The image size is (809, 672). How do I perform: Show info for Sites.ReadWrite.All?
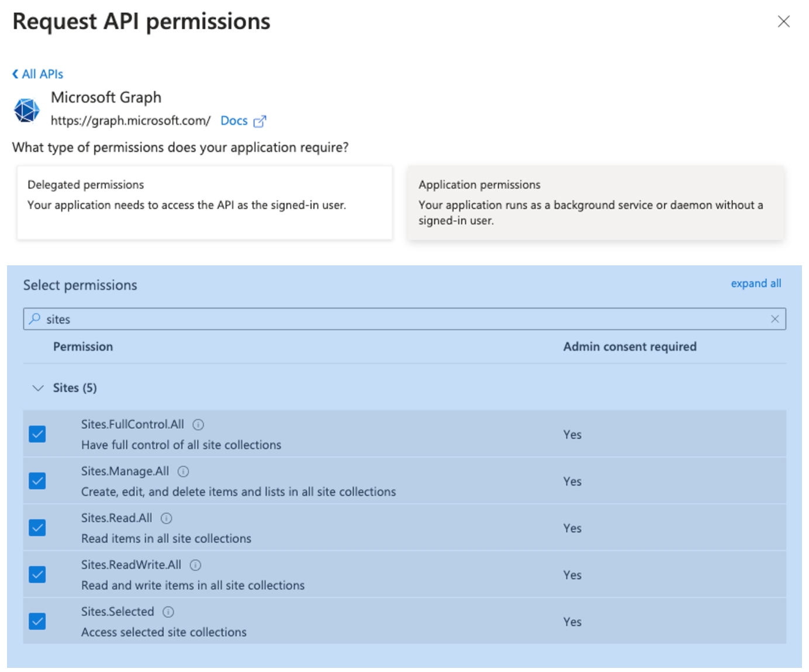point(195,565)
